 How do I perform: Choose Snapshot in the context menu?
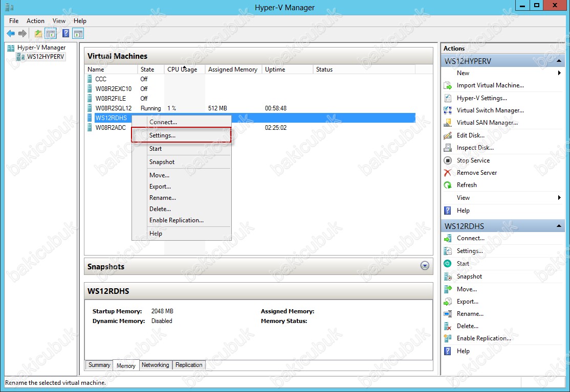click(181, 162)
